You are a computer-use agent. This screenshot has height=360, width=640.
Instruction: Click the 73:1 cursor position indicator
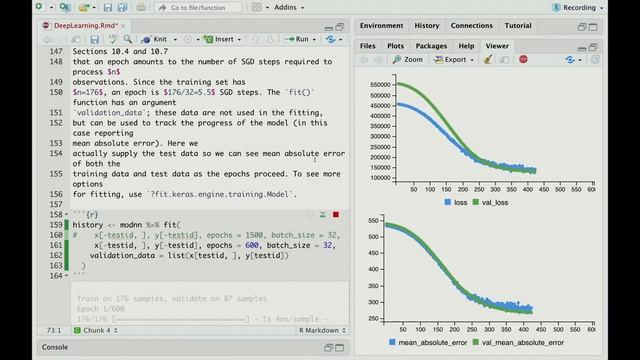click(x=54, y=330)
